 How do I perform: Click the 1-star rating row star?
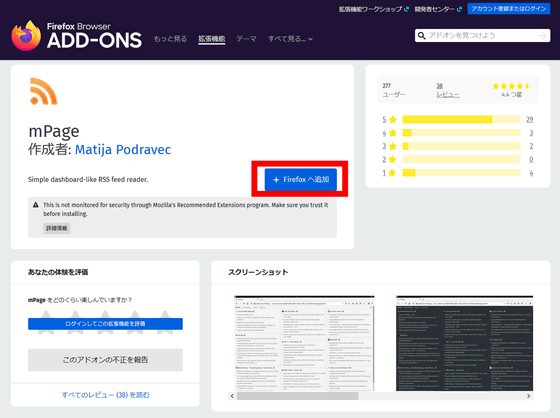click(x=392, y=173)
